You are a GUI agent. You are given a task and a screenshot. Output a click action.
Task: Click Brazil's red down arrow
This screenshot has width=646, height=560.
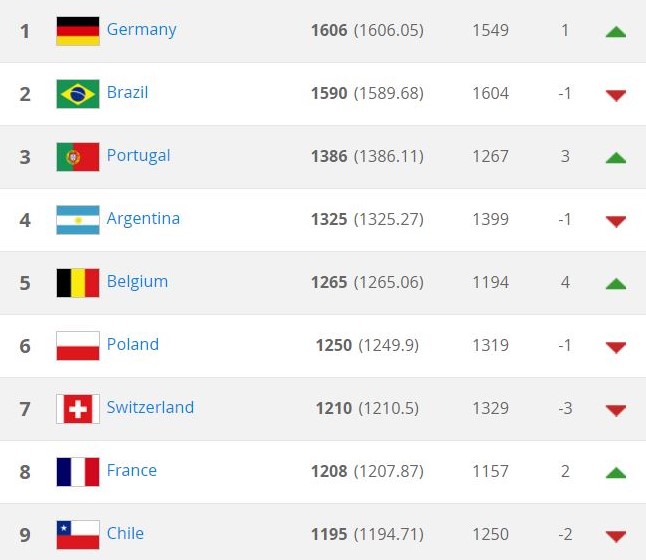616,96
